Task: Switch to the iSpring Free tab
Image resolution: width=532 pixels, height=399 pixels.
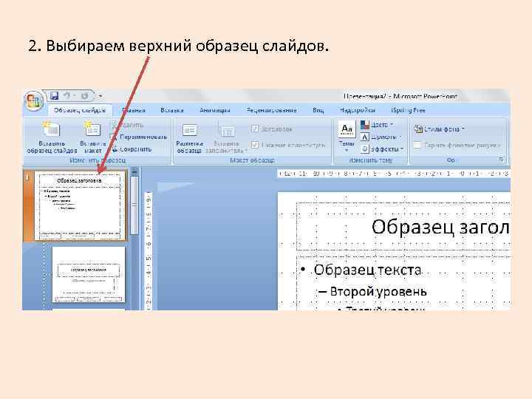Action: [x=408, y=111]
